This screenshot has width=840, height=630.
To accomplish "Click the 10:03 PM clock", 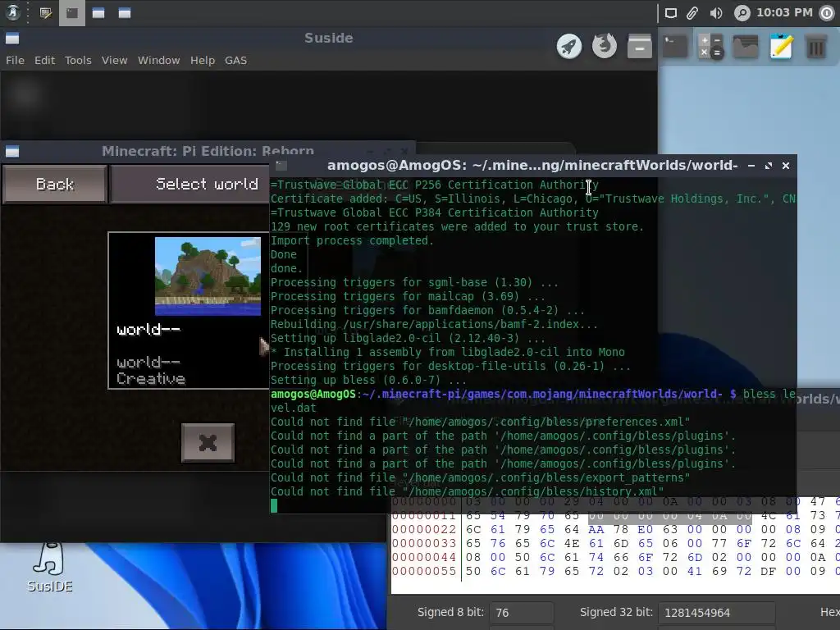I will pos(784,12).
